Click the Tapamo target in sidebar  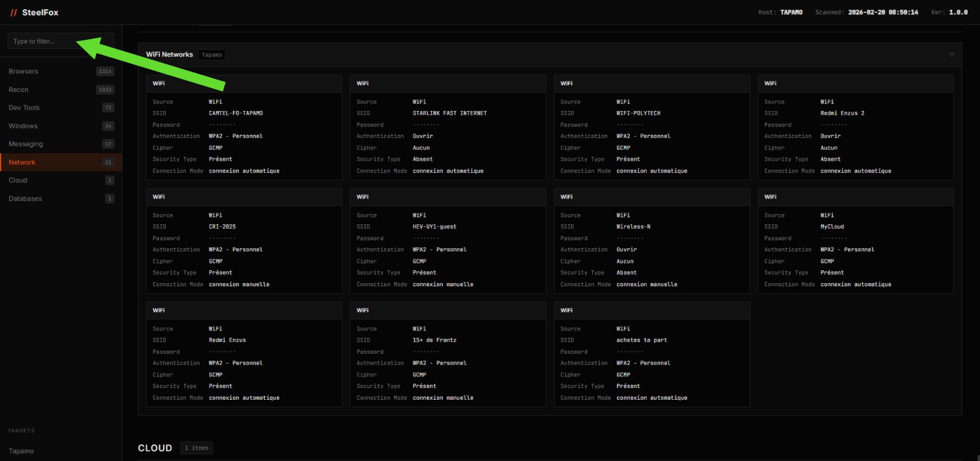(21, 451)
